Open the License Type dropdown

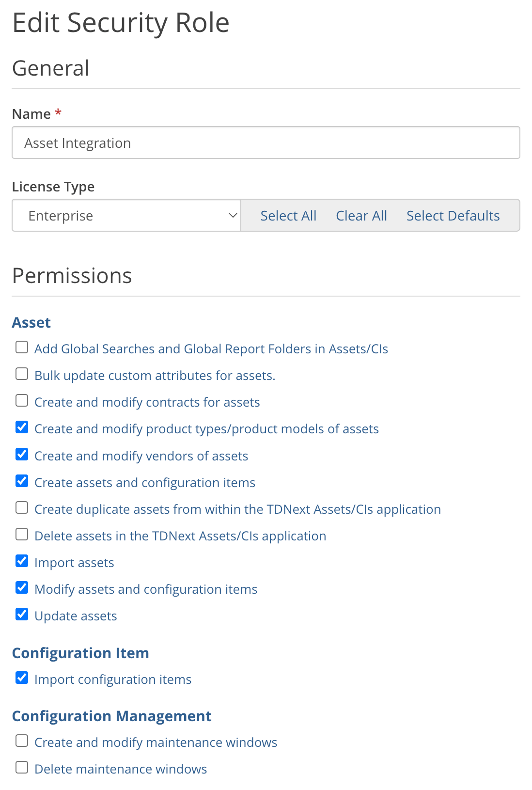coord(126,215)
